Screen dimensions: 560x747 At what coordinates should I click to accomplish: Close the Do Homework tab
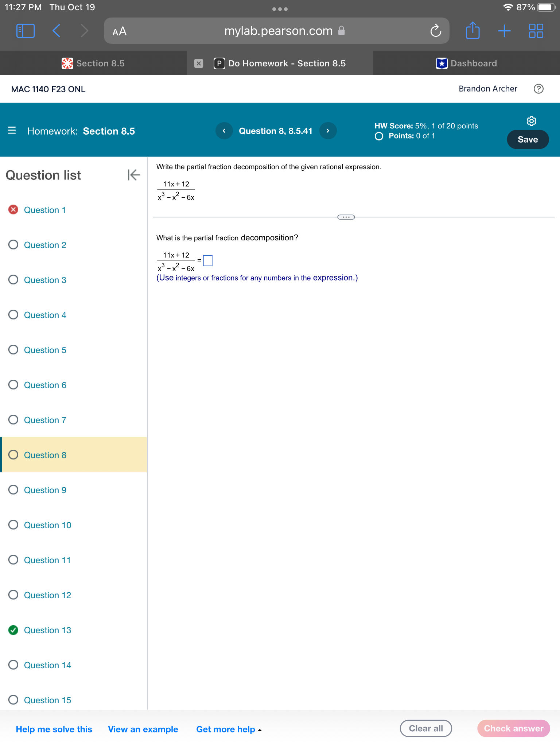(x=199, y=63)
